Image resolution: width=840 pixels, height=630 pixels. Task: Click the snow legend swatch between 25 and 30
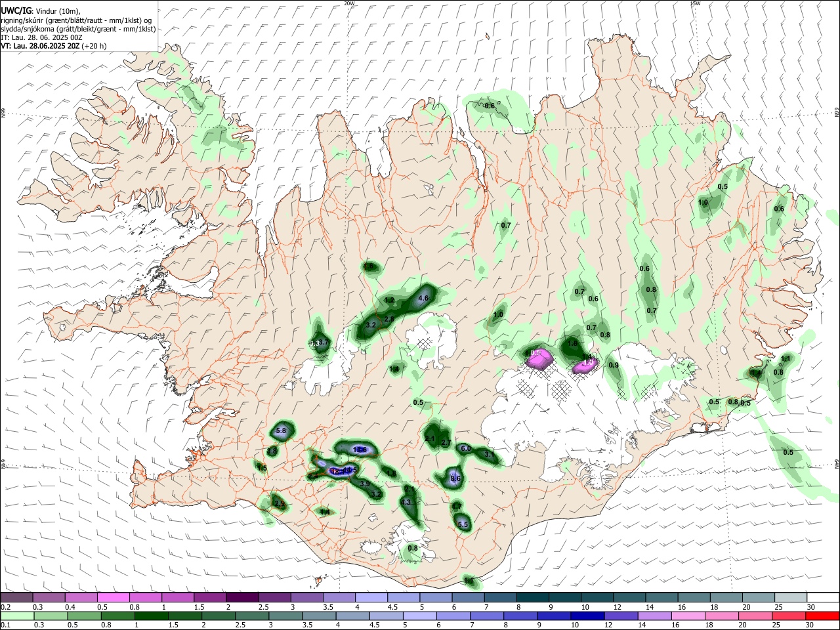point(790,597)
